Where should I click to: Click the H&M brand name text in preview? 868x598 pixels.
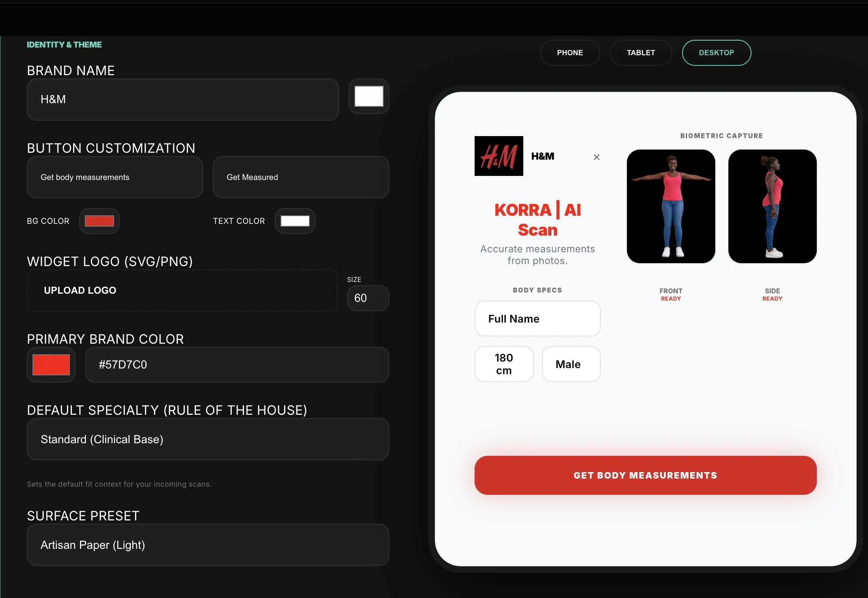pyautogui.click(x=542, y=156)
